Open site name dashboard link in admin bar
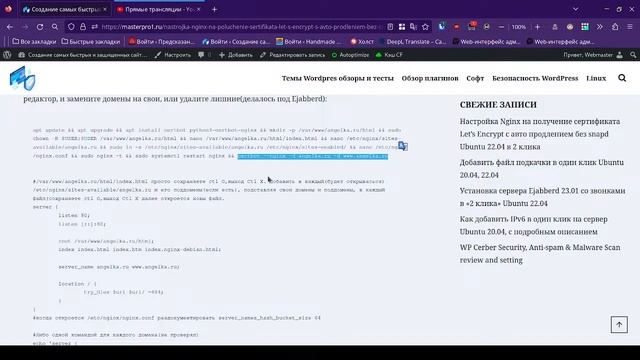Image resolution: width=640 pixels, height=360 pixels. click(82, 55)
